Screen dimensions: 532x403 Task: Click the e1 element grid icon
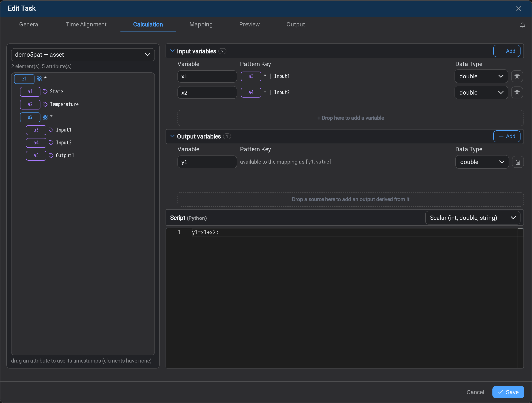tap(39, 79)
